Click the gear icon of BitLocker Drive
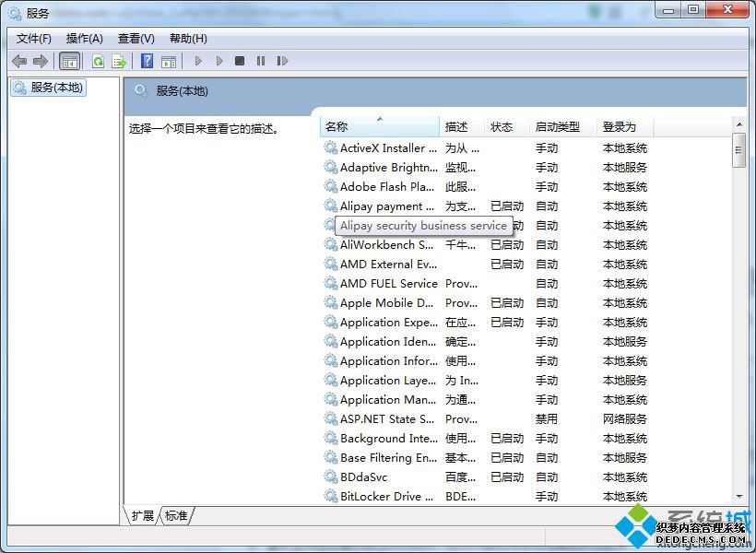Screen dimensions: 756x553 (x=330, y=496)
